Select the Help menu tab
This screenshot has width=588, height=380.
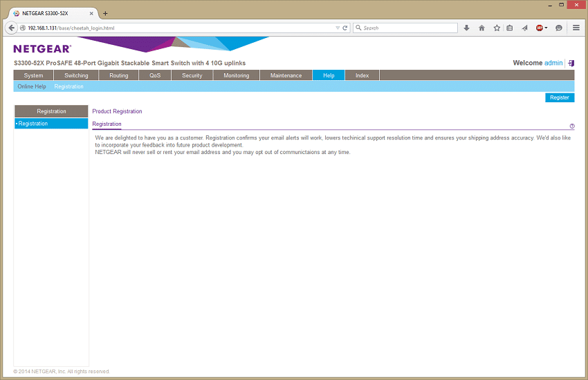click(329, 75)
